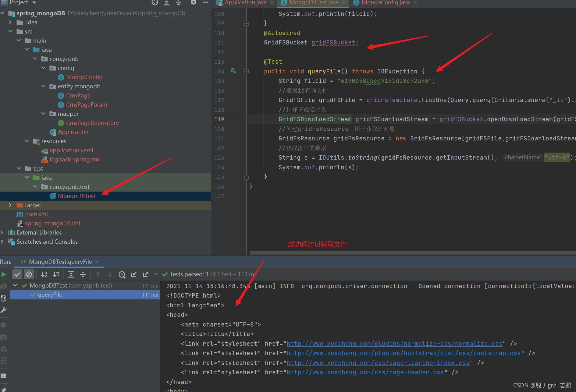Expand the target folder
The height and width of the screenshot is (392, 576).
click(x=10, y=205)
